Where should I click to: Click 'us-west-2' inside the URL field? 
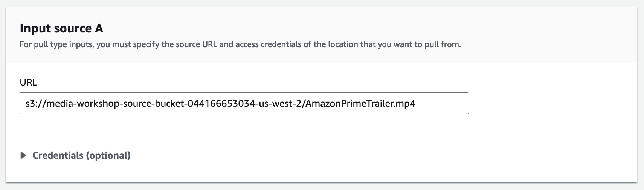pyautogui.click(x=279, y=103)
